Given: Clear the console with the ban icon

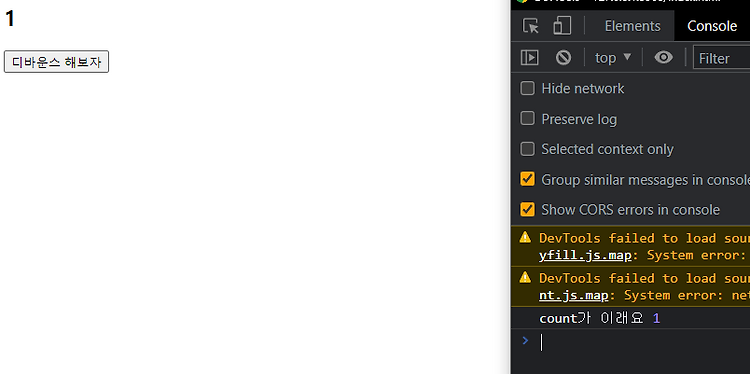Looking at the screenshot, I should (563, 58).
